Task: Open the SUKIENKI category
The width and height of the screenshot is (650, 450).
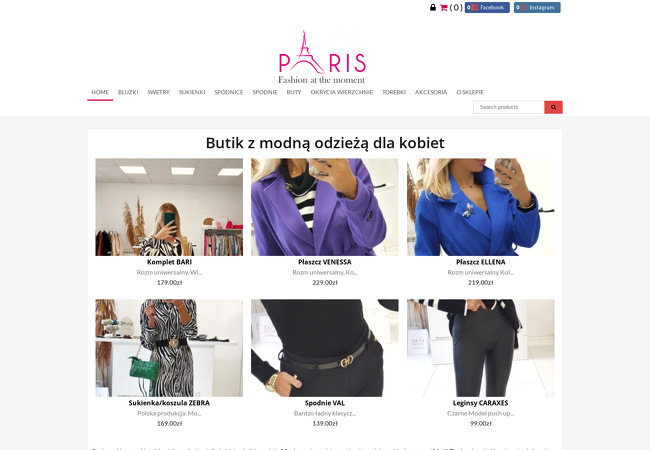Action: click(192, 92)
